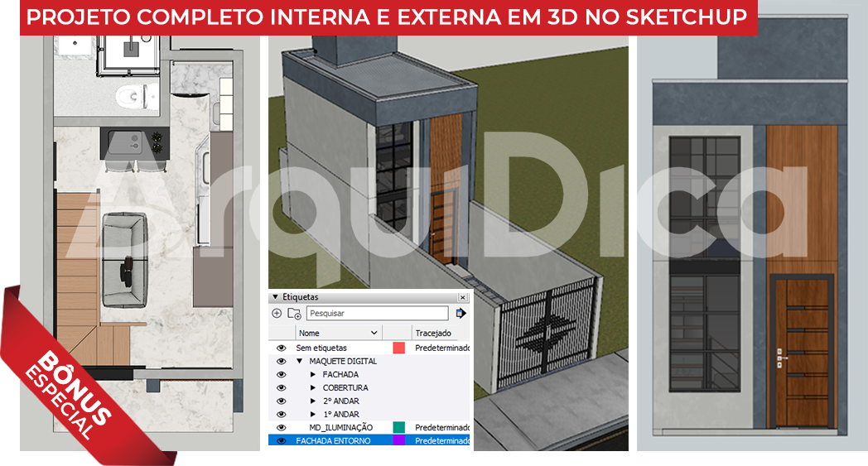Hide the 2º ANDAR folder

pos(282,401)
